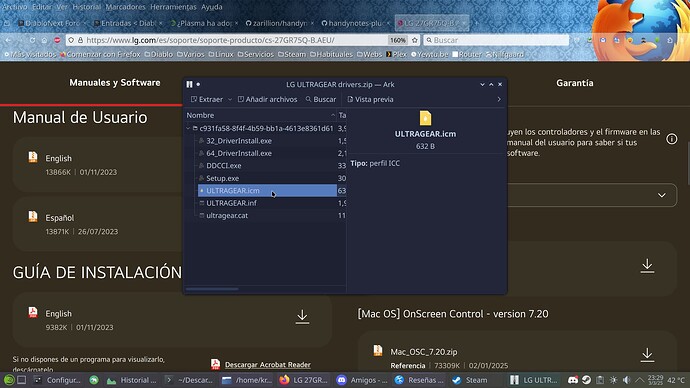The image size is (690, 388).
Task: Open the Extraer button in Ark
Action: tap(207, 99)
